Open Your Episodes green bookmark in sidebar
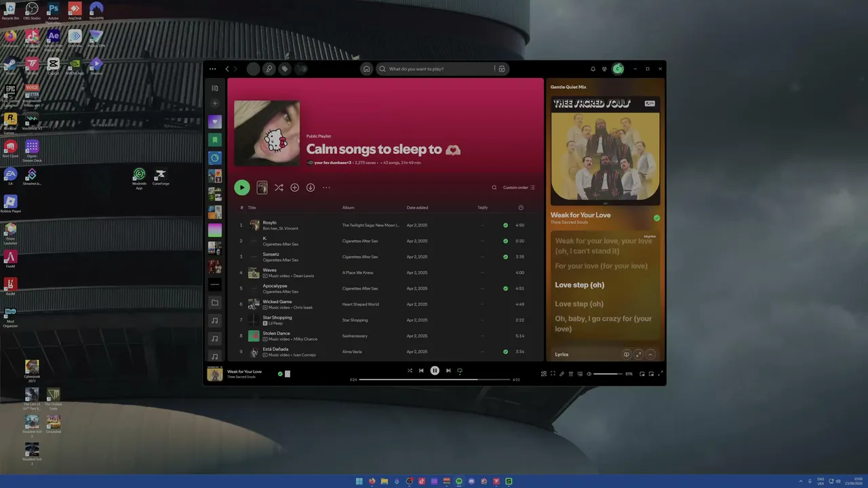This screenshot has height=488, width=868. click(215, 140)
